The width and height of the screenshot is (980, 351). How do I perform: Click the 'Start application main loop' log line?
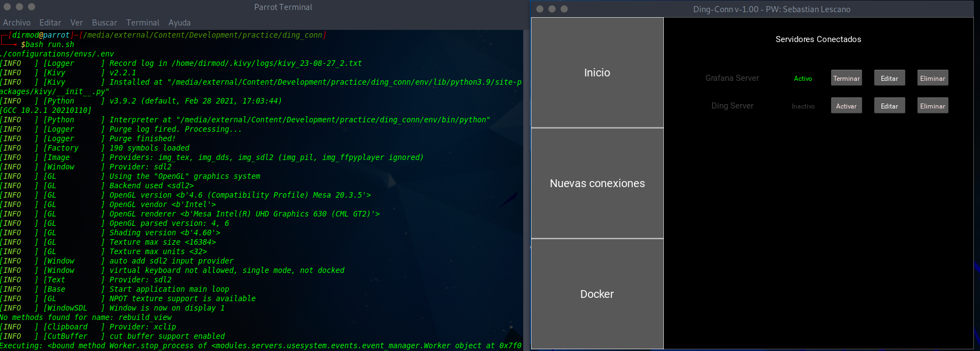coord(169,289)
